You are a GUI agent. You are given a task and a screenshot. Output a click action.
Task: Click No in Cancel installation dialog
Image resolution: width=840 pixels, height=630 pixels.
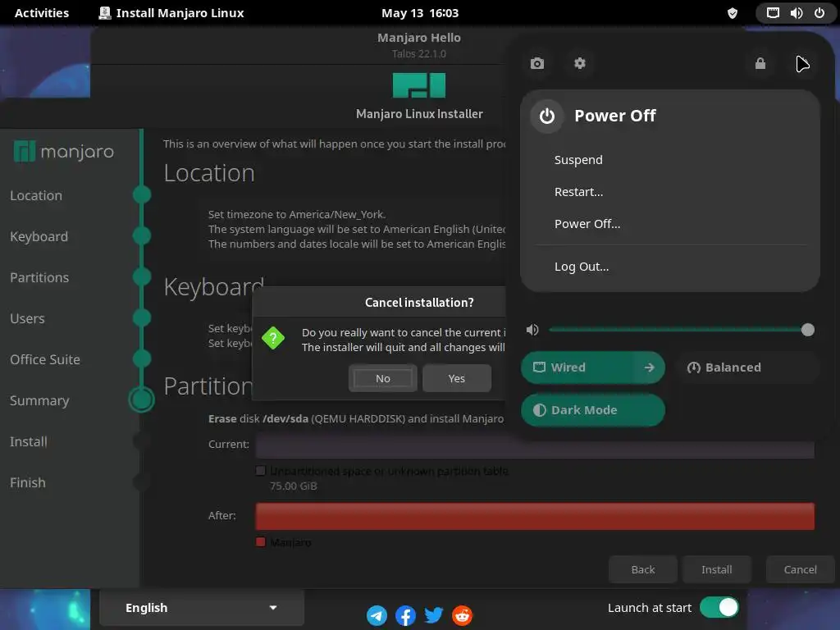pos(382,378)
